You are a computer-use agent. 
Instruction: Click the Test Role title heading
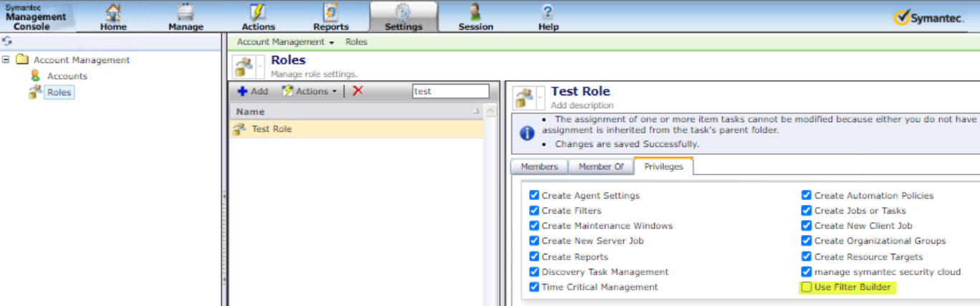tap(580, 91)
